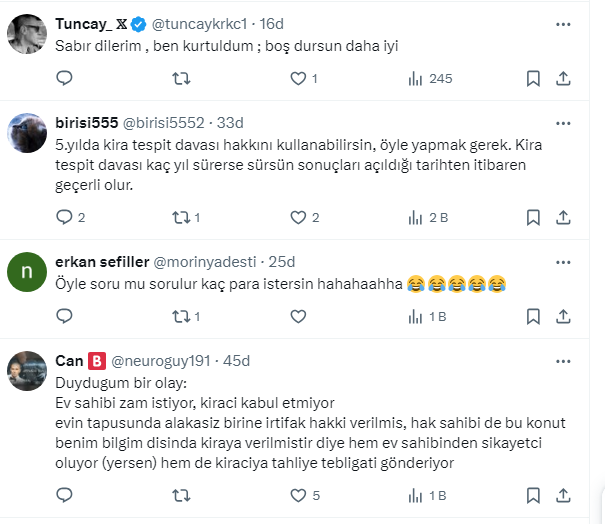Reply to Can's tweet about ev sahibi
This screenshot has width=605, height=524.
tap(65, 495)
